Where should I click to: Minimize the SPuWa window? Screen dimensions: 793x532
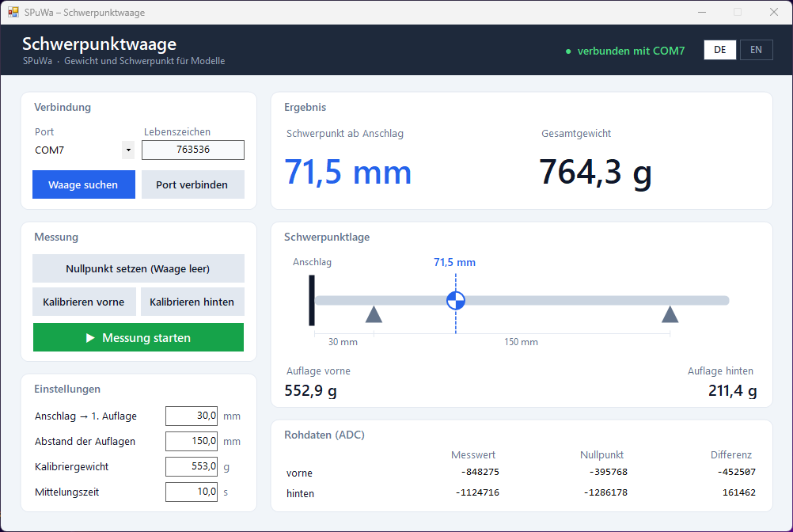(702, 12)
